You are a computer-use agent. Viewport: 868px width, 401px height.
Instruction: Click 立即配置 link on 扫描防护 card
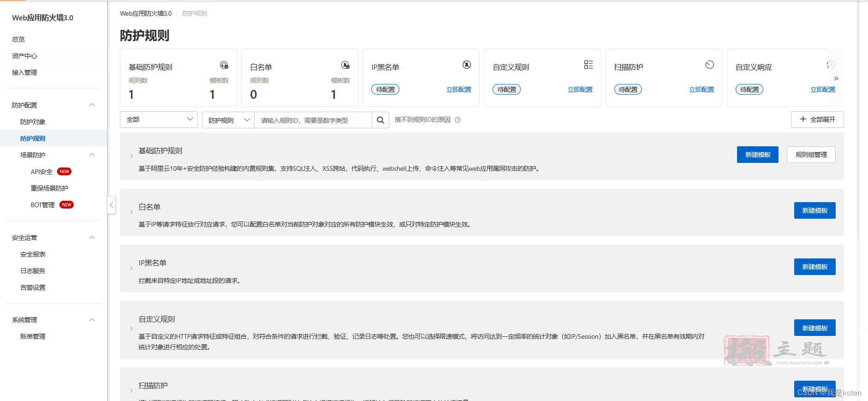pyautogui.click(x=702, y=90)
